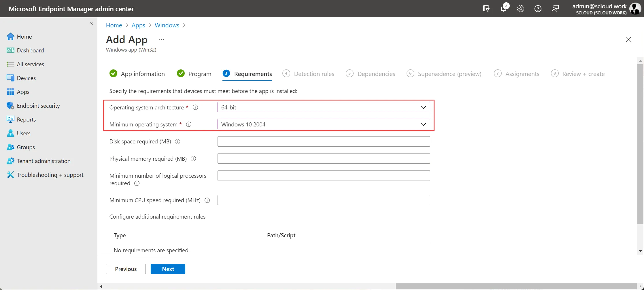This screenshot has height=290, width=644.
Task: Open the help question mark icon
Action: (x=538, y=9)
